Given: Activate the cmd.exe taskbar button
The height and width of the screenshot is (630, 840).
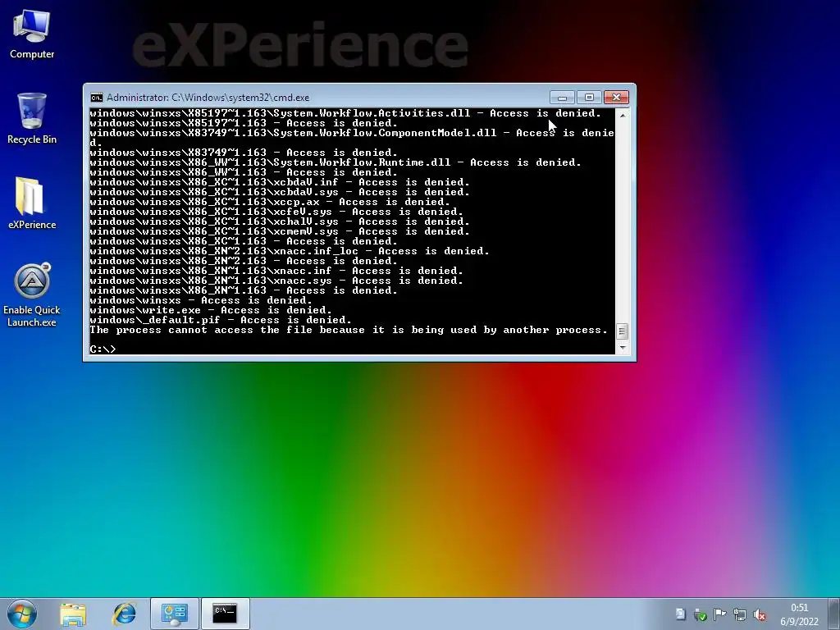Looking at the screenshot, I should click(x=225, y=614).
